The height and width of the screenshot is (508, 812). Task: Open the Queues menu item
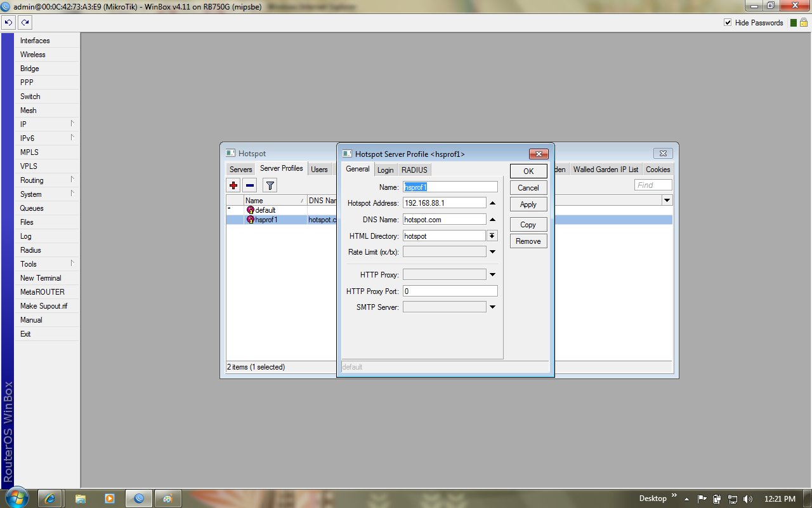coord(48,208)
